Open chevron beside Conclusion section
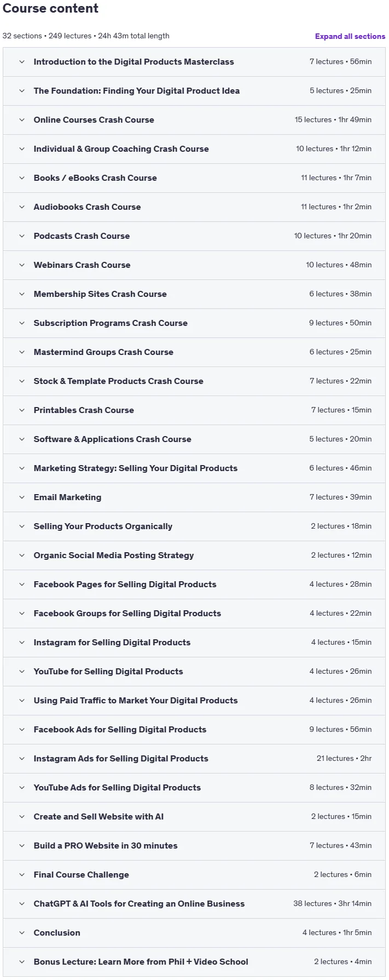The image size is (389, 980). tap(22, 933)
